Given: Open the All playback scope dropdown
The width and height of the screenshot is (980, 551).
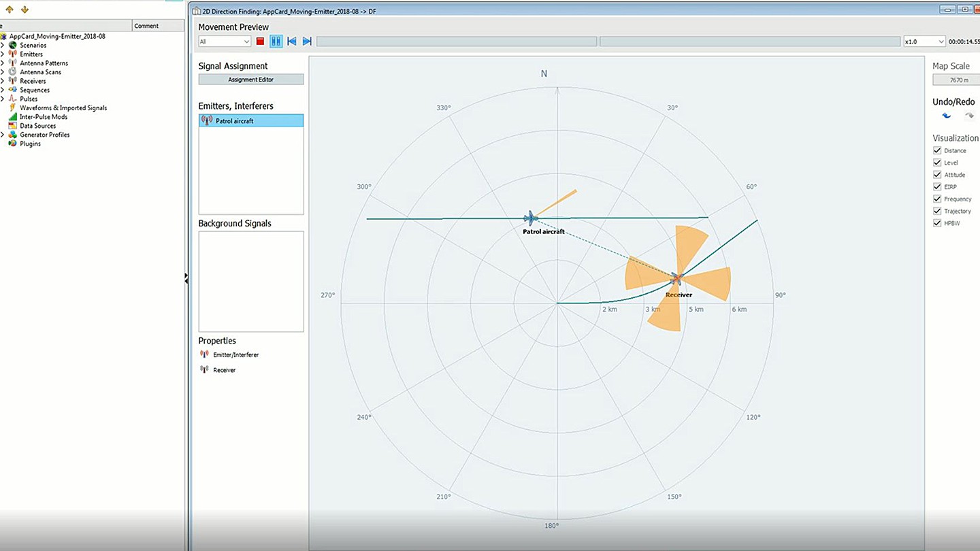Looking at the screenshot, I should coord(246,41).
